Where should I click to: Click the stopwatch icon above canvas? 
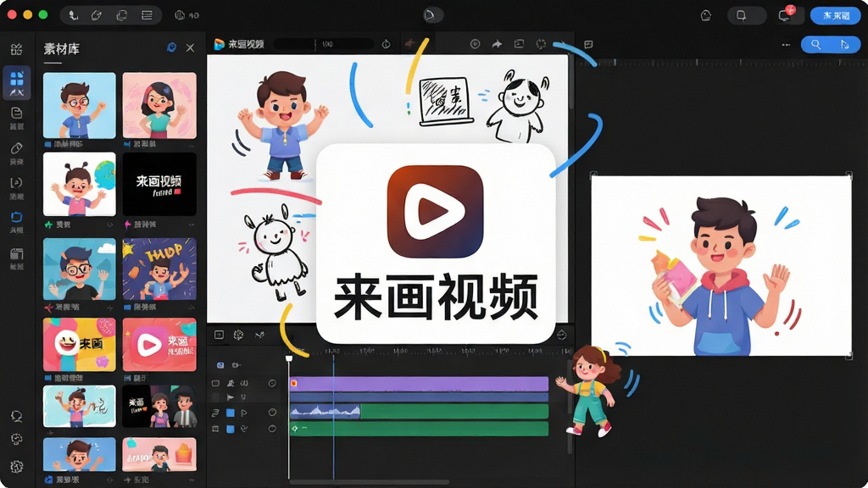[386, 44]
